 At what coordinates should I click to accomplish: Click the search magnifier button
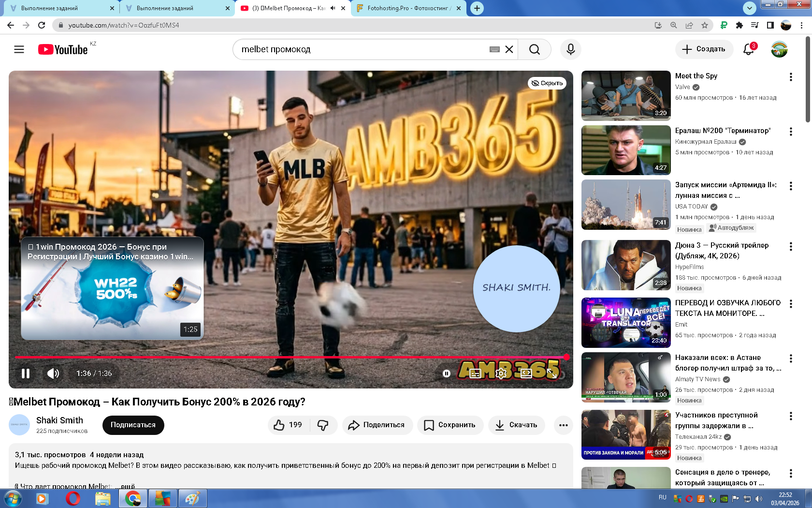534,49
